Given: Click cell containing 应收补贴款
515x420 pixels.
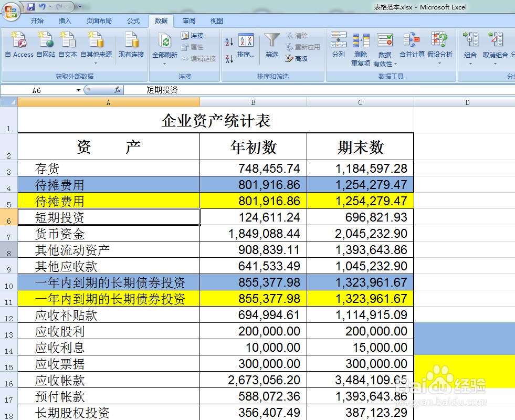Looking at the screenshot, I should click(109, 314).
